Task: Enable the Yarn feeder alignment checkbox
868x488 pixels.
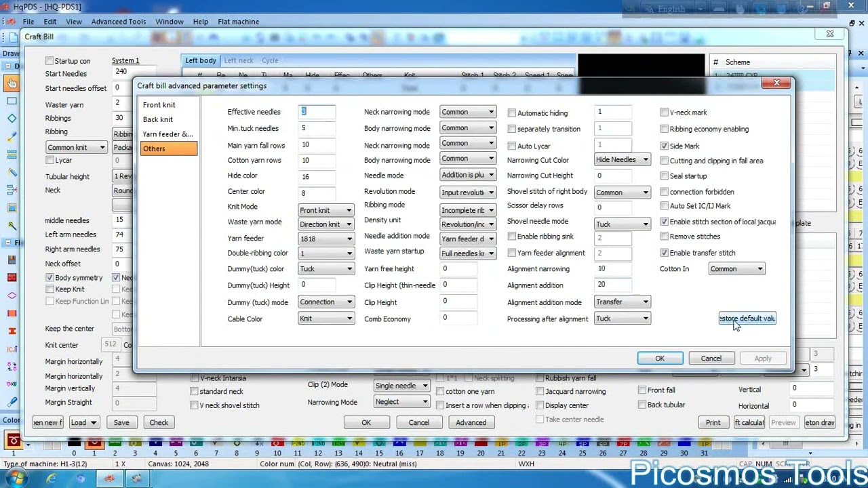Action: coord(512,253)
